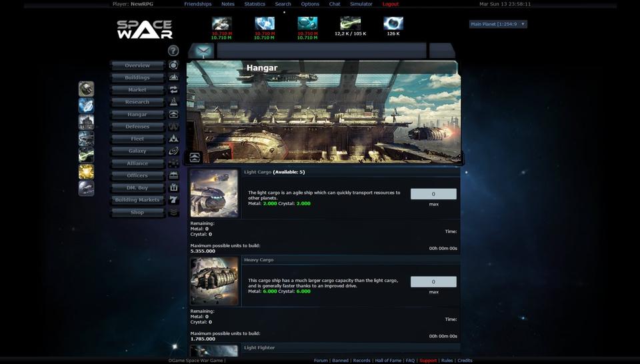
Task: Click max under Light Cargo quantity
Action: coord(433,204)
